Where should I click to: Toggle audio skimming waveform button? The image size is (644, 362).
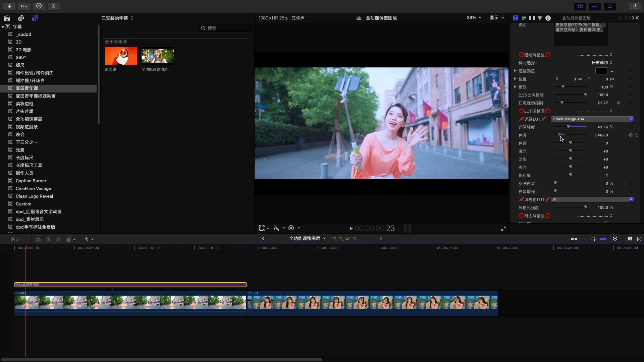(x=584, y=239)
